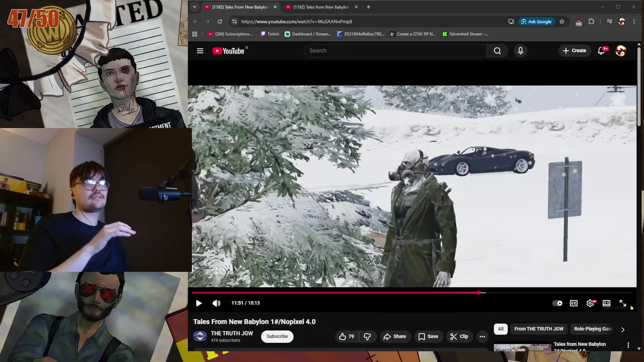This screenshot has height=362, width=644.
Task: Open the YouTube hamburger guide menu
Action: [200, 51]
